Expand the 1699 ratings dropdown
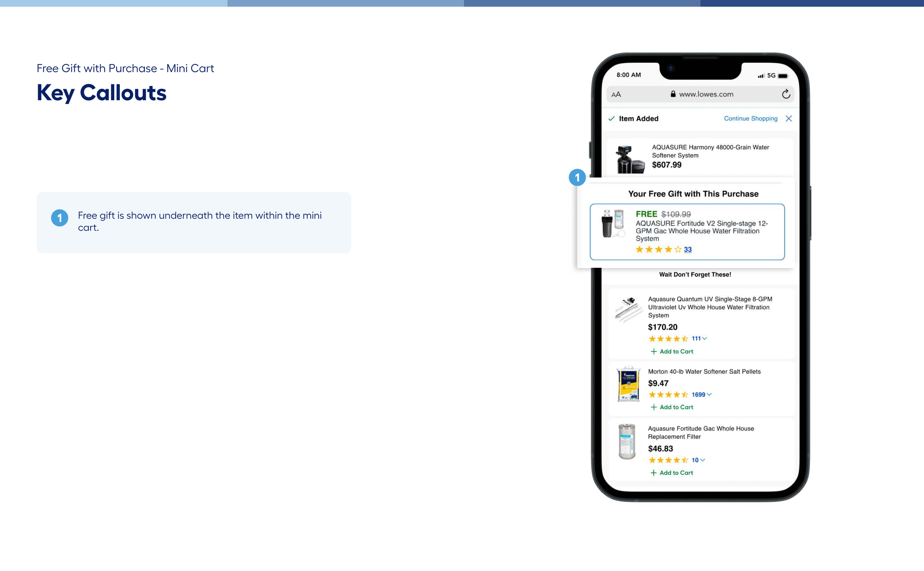Screen dimensions: 924x571 702,395
